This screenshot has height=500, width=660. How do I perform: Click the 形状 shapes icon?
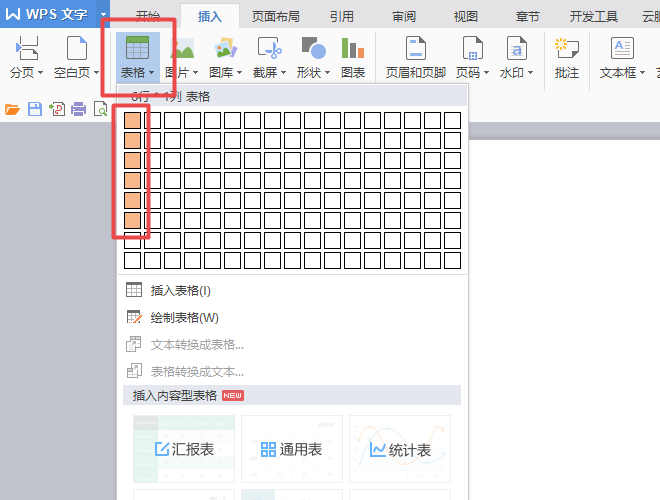pyautogui.click(x=314, y=48)
